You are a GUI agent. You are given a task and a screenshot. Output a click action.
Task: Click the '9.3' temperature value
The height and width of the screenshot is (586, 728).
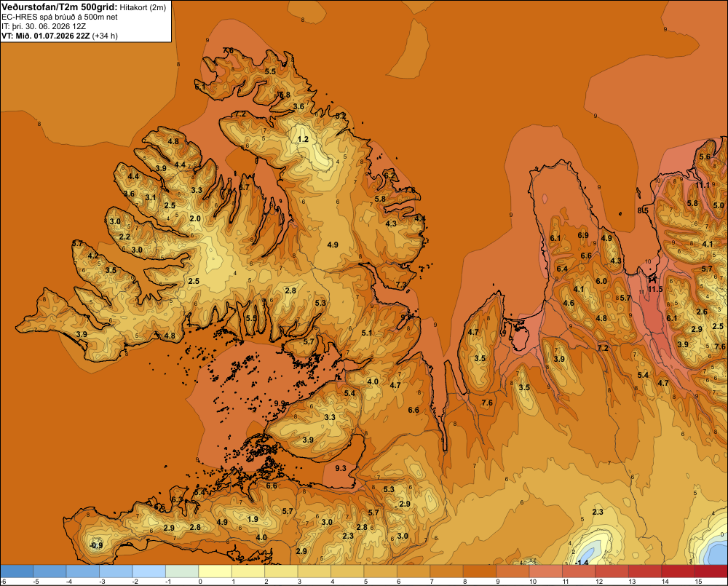[x=340, y=468]
